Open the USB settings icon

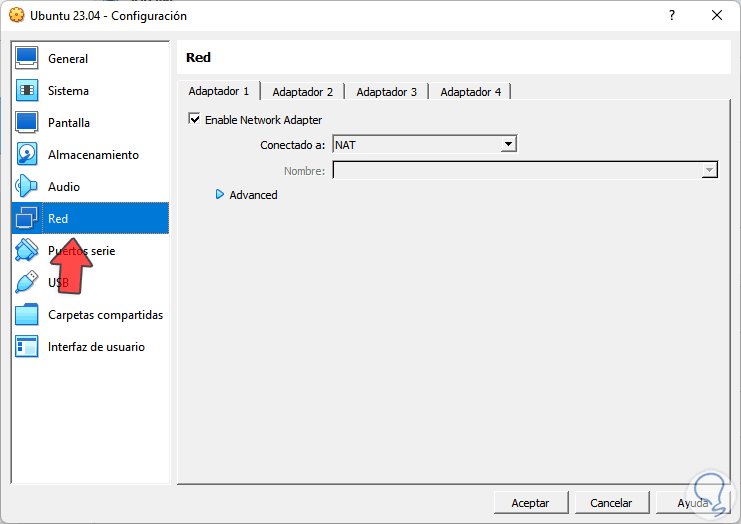27,283
